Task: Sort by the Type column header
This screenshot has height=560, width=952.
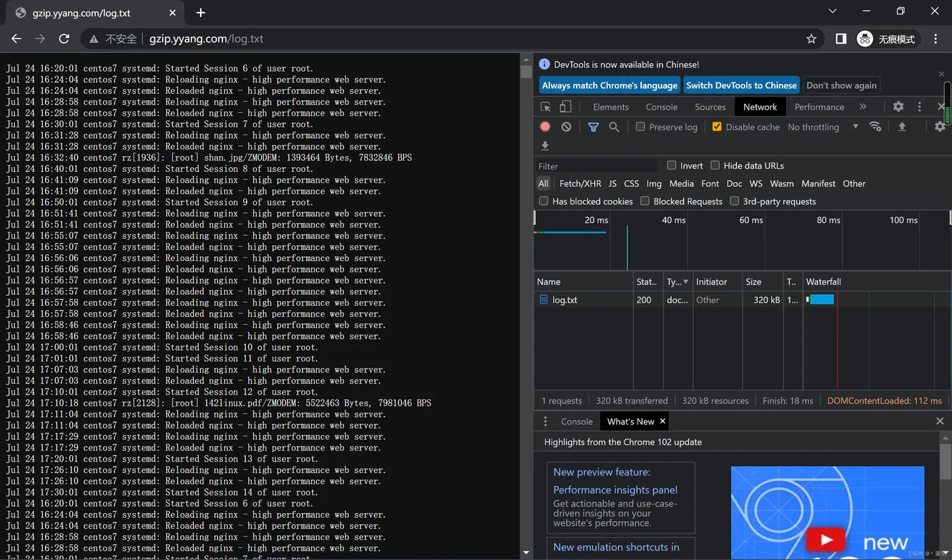Action: 677,281
